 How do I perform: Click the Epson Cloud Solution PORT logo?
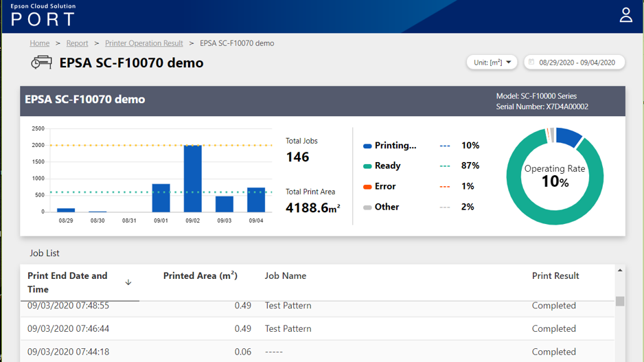pyautogui.click(x=43, y=14)
